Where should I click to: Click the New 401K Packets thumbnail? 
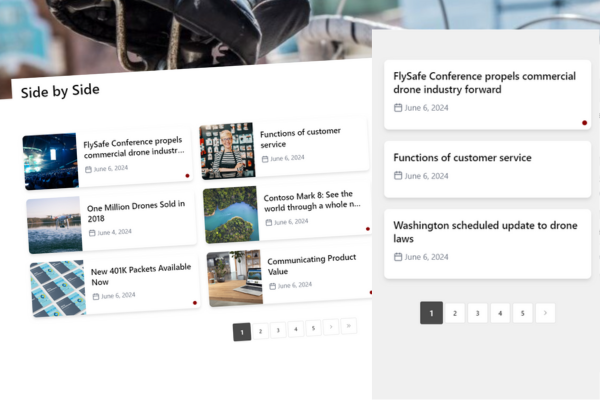58,289
